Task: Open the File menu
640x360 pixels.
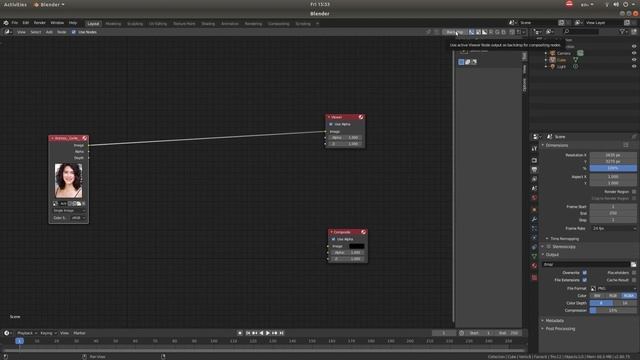Action: click(15, 23)
